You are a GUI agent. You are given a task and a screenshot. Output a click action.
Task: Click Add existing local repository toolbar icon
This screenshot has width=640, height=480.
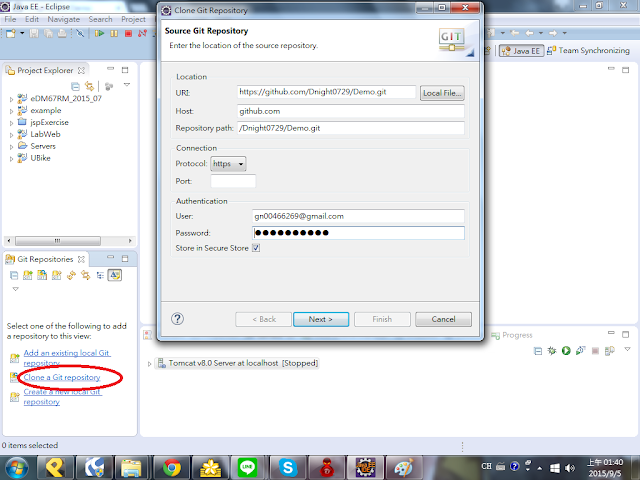28,276
